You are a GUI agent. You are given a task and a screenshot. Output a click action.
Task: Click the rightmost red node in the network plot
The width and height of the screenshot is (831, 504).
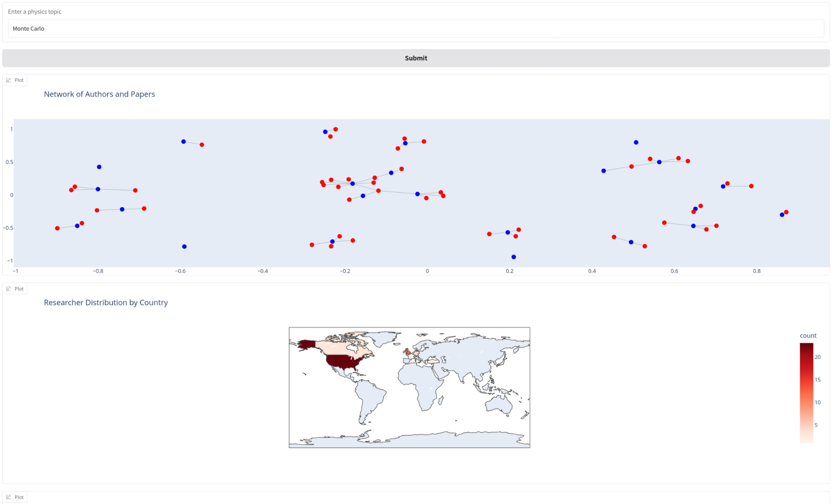[x=786, y=212]
